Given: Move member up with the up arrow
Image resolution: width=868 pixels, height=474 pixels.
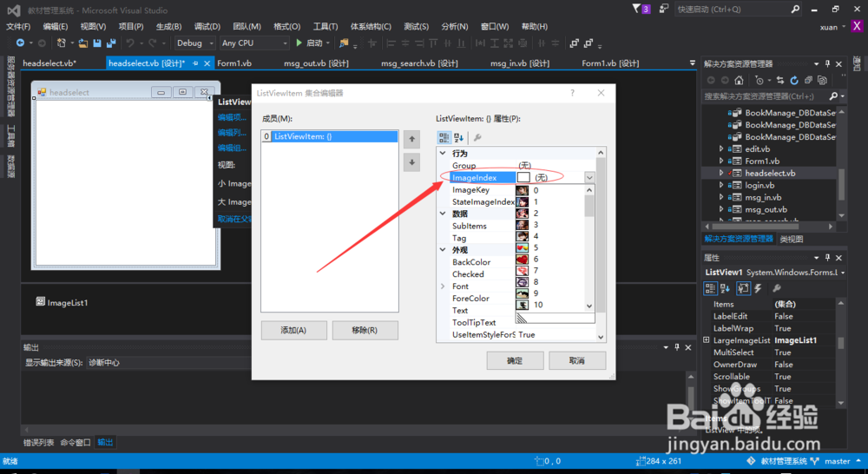Looking at the screenshot, I should [411, 139].
